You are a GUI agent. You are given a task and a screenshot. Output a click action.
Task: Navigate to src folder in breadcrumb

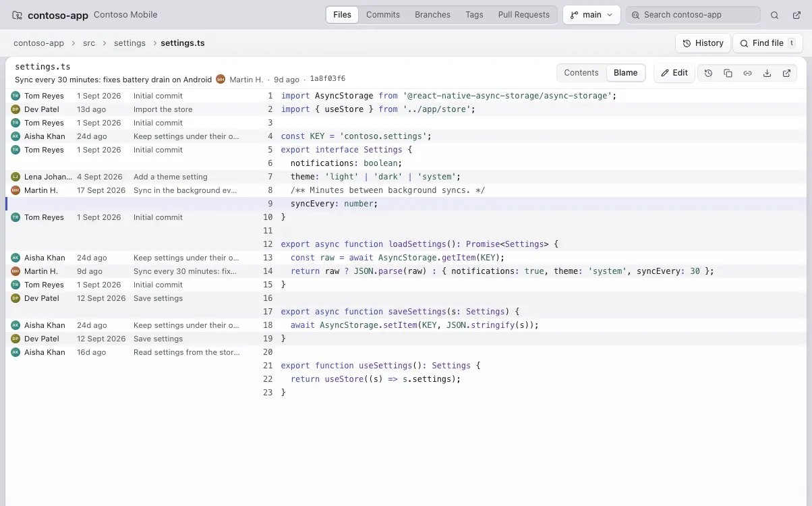click(x=89, y=43)
